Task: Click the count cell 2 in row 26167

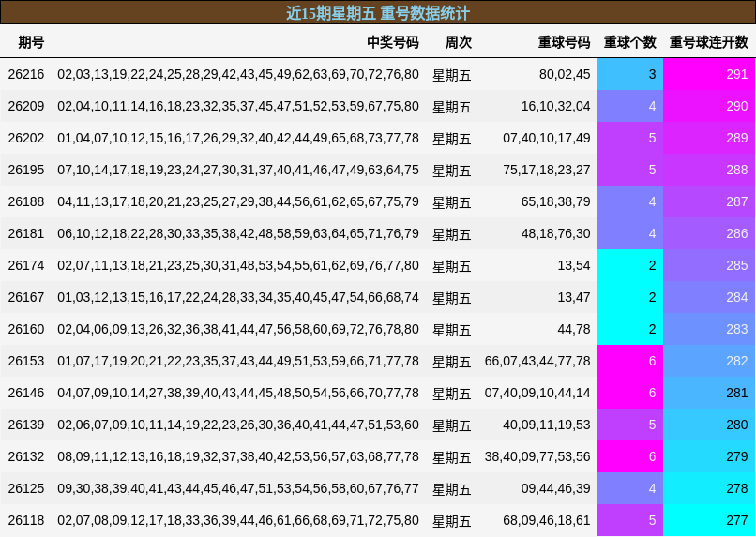Action: coord(630,297)
